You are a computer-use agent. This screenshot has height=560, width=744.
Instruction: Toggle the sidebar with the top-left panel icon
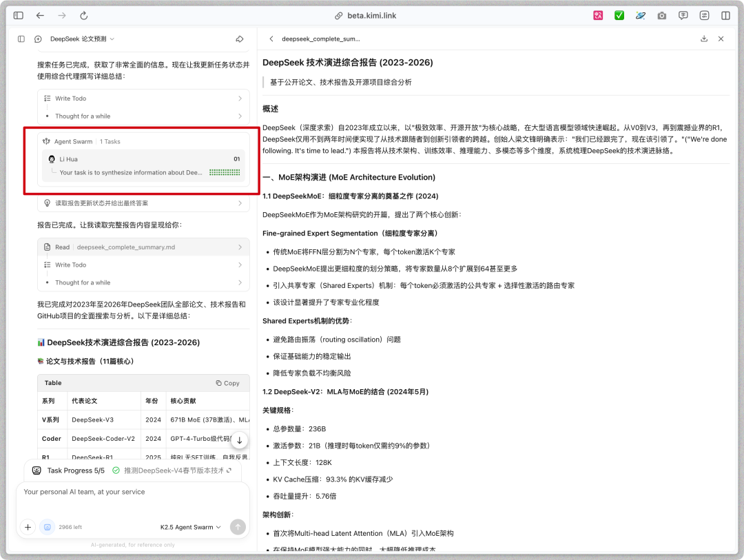point(18,15)
